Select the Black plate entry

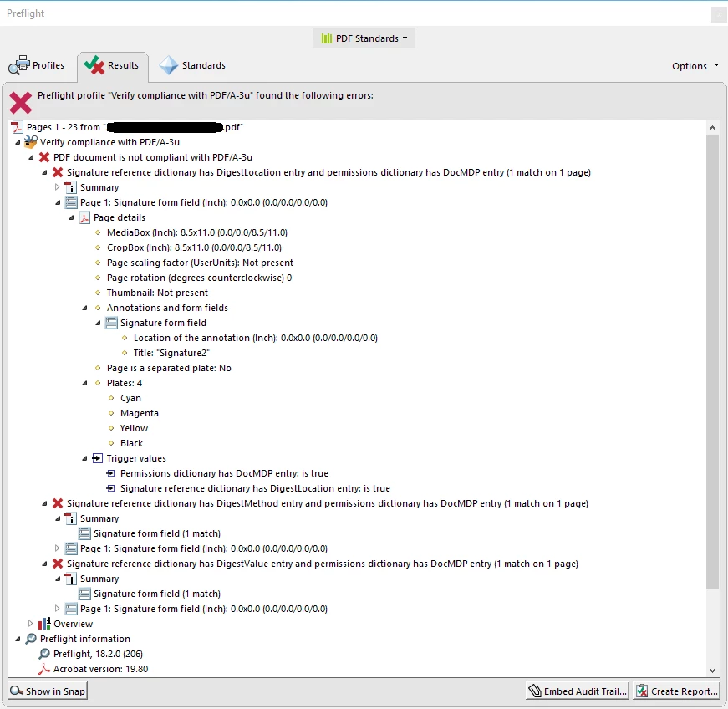131,443
